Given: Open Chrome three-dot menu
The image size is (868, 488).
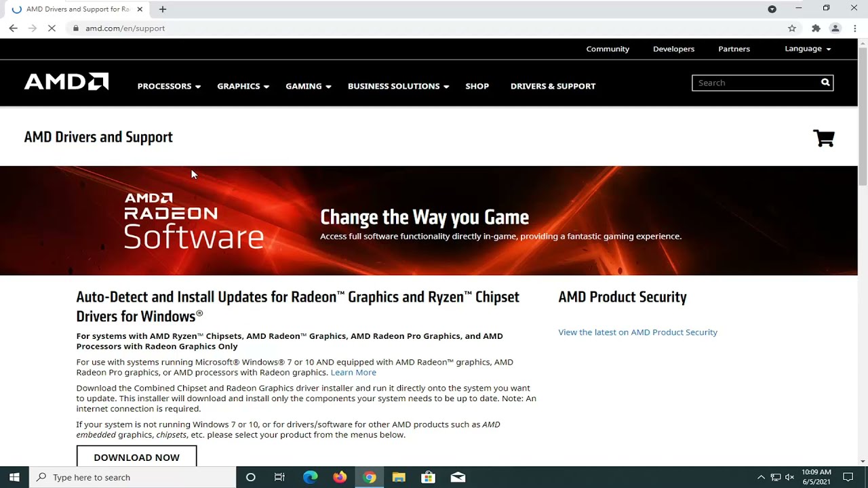Looking at the screenshot, I should click(855, 28).
